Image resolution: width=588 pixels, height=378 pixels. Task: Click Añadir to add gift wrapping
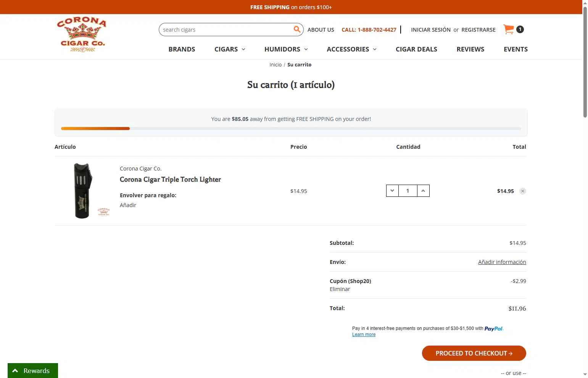[128, 205]
